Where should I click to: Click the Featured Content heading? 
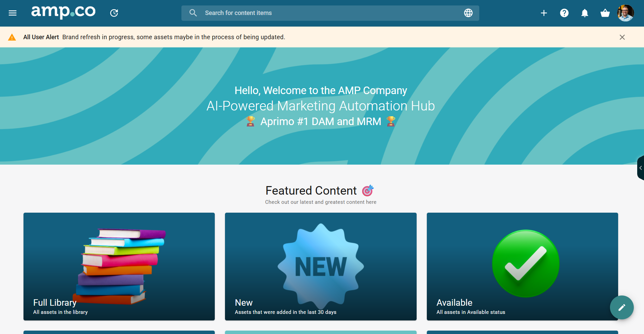pyautogui.click(x=311, y=191)
